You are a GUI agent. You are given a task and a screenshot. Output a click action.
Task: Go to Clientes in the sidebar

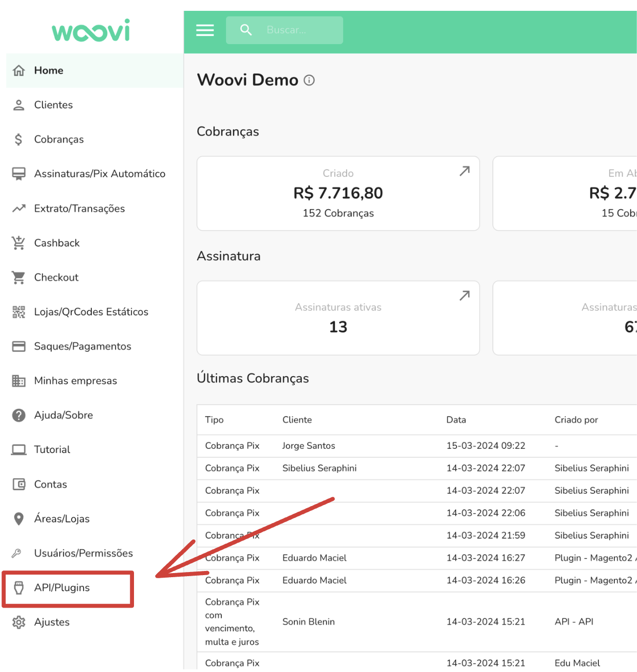(x=54, y=105)
